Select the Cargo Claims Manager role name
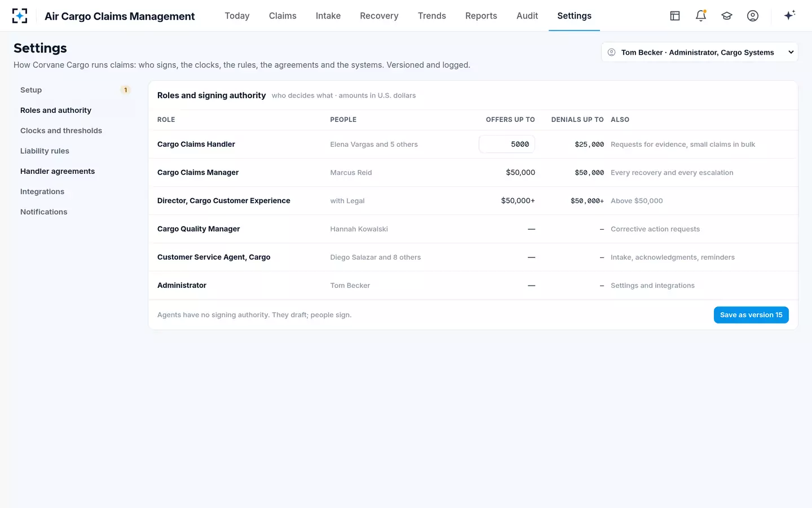812x508 pixels. (x=198, y=172)
